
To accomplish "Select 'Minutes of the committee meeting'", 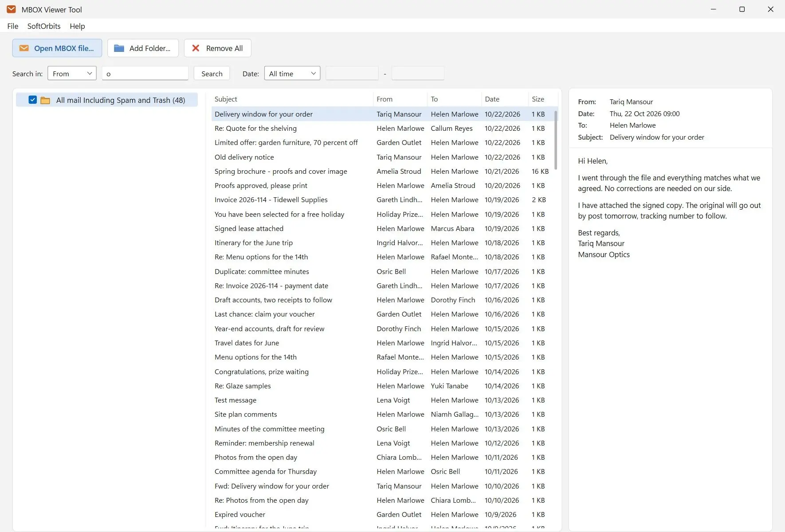I will pyautogui.click(x=382, y=429).
